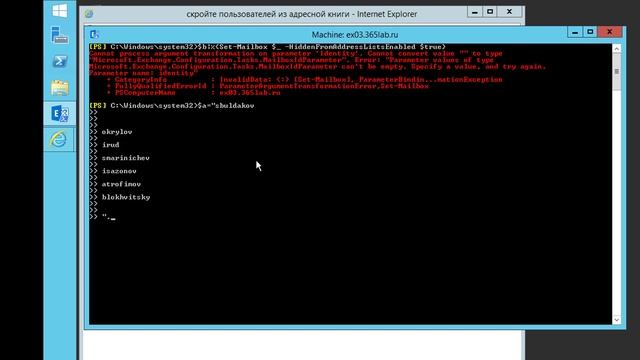Image resolution: width=640 pixels, height=360 pixels.
Task: Maximize the Internet Explorer window
Action: click(x=490, y=12)
